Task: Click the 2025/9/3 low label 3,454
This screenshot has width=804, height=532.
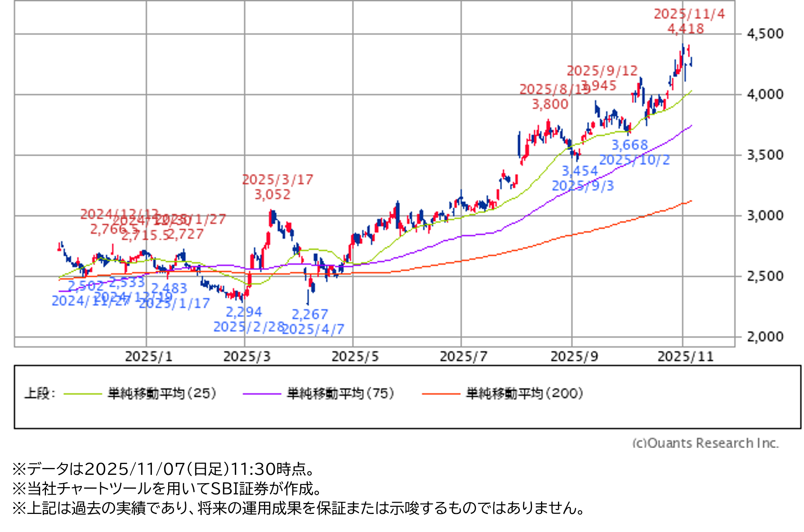Action: [580, 171]
